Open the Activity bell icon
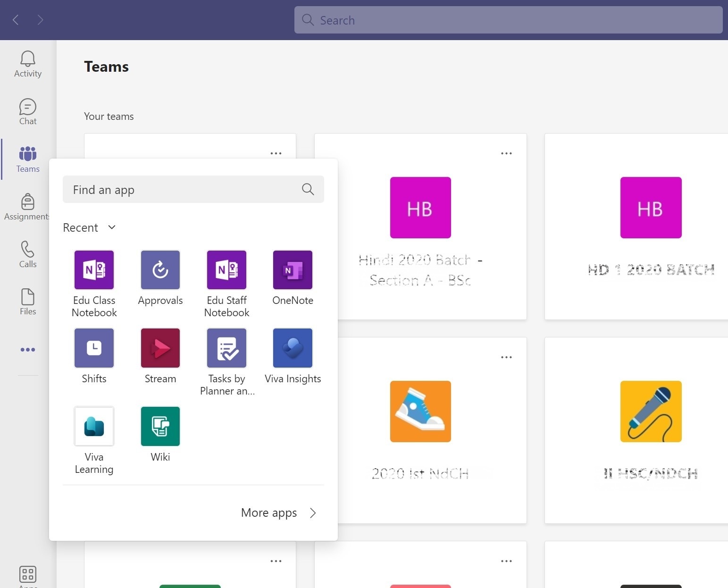The height and width of the screenshot is (588, 728). [x=28, y=59]
